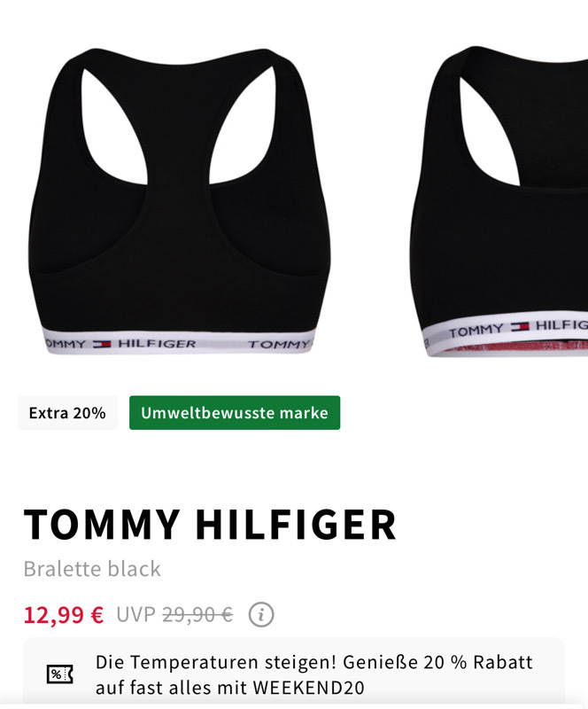The image size is (588, 709).
Task: Click the red 12,99 € sale price
Action: [64, 615]
